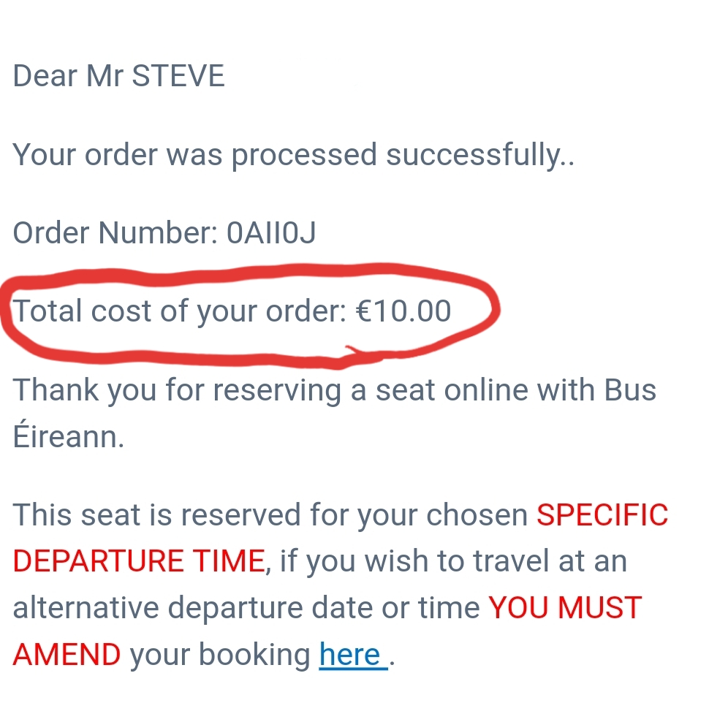Image resolution: width=728 pixels, height=703 pixels.
Task: Click the 'here' booking amendment link
Action: 350,655
